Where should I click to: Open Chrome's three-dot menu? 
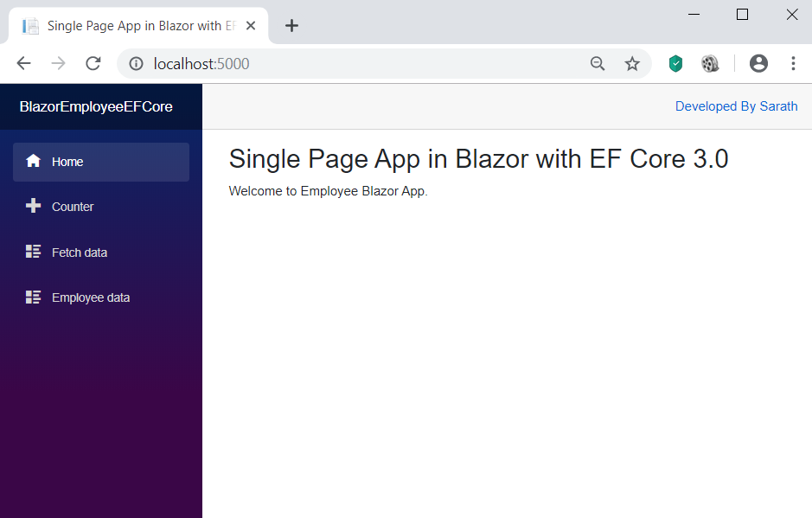[793, 63]
